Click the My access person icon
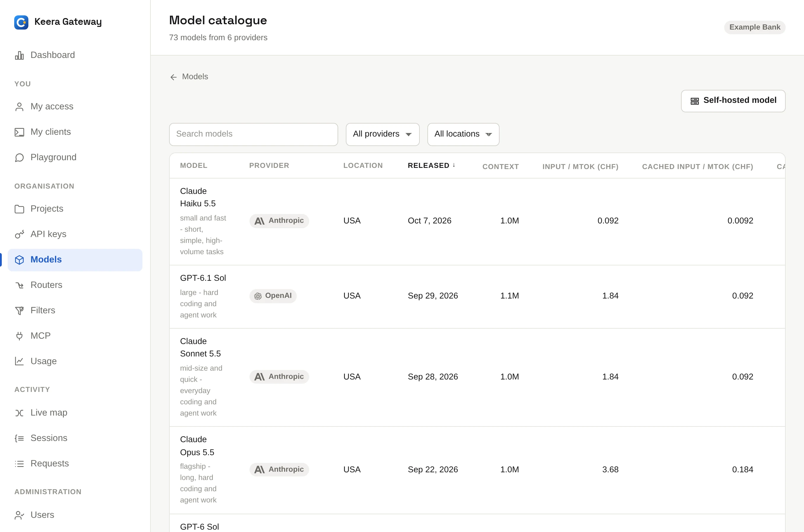804x532 pixels. [x=19, y=106]
